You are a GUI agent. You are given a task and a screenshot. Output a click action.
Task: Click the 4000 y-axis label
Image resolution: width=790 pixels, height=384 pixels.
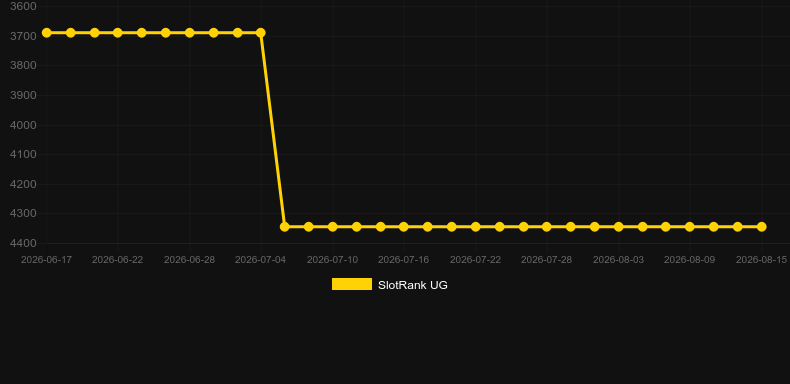coord(23,125)
